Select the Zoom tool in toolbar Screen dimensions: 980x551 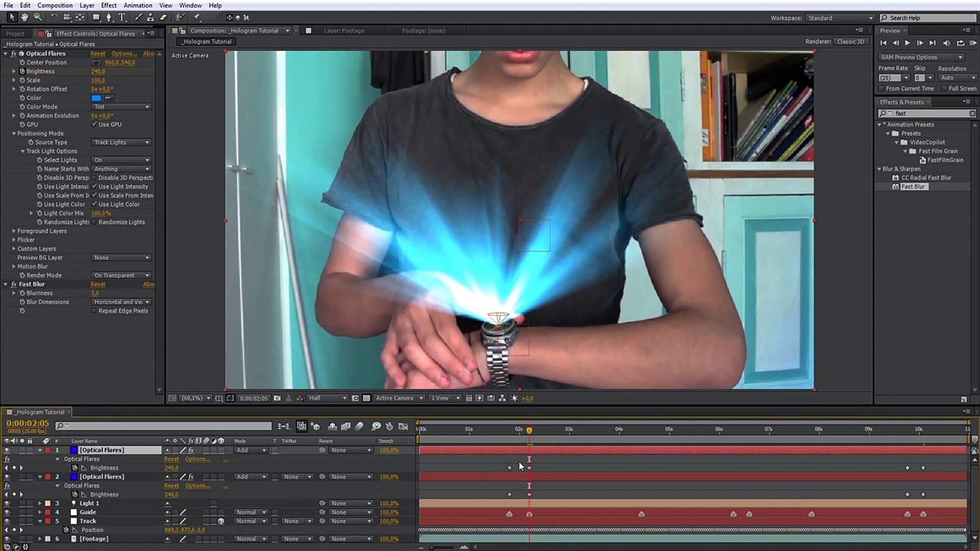point(38,17)
